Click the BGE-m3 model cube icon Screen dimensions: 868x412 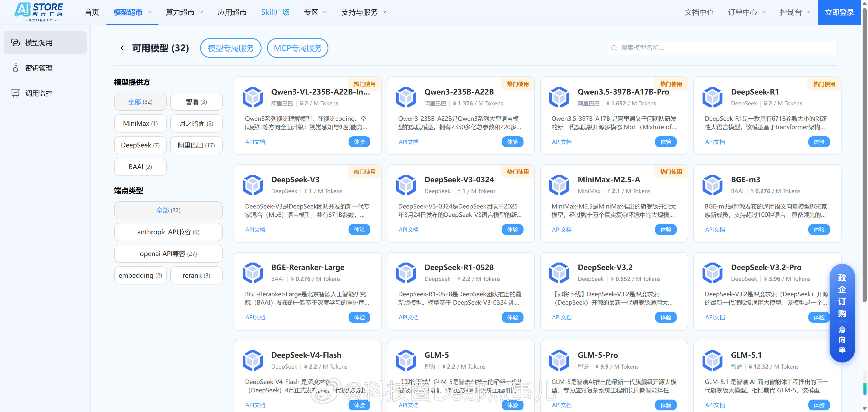713,185
